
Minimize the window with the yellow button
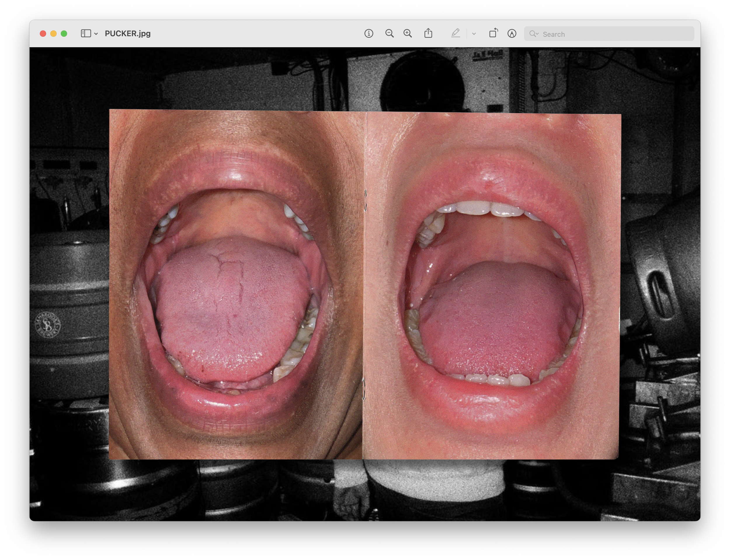[x=53, y=33]
